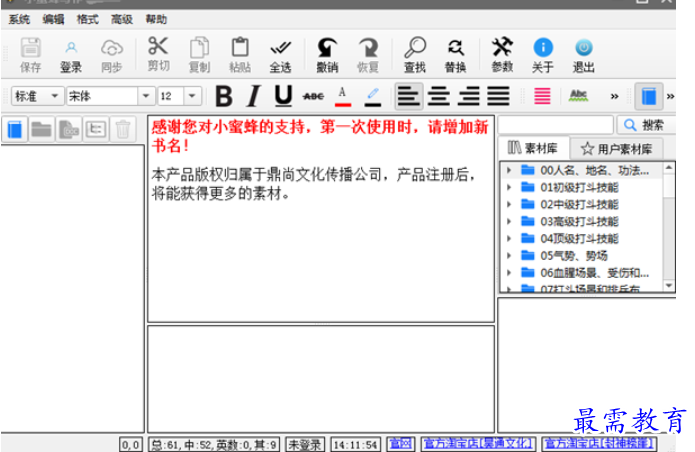695x452 pixels.
Task: Open the 系统 menu
Action: pyautogui.click(x=19, y=19)
